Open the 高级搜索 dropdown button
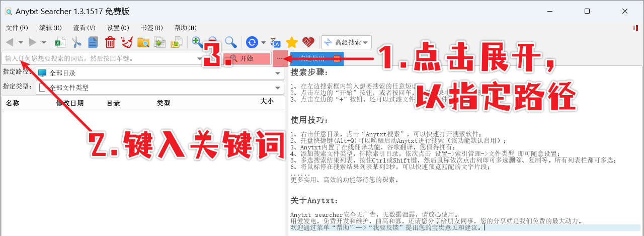This screenshot has height=236, width=644. click(346, 42)
